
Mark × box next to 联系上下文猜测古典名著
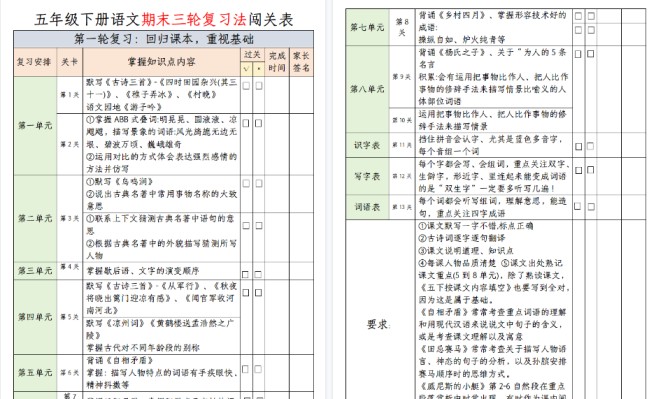tap(259, 226)
